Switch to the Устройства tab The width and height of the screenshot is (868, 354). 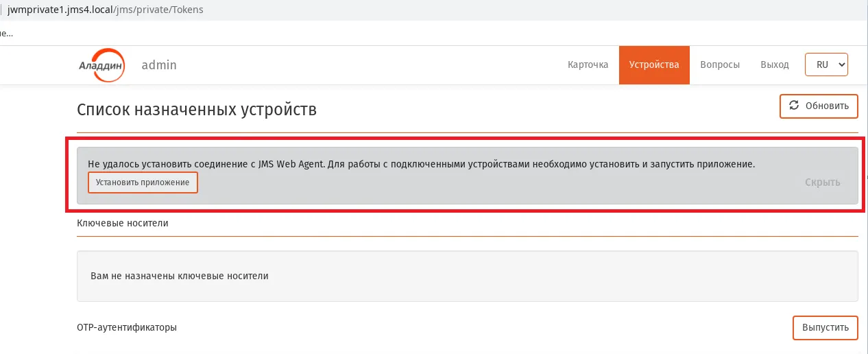click(x=654, y=65)
